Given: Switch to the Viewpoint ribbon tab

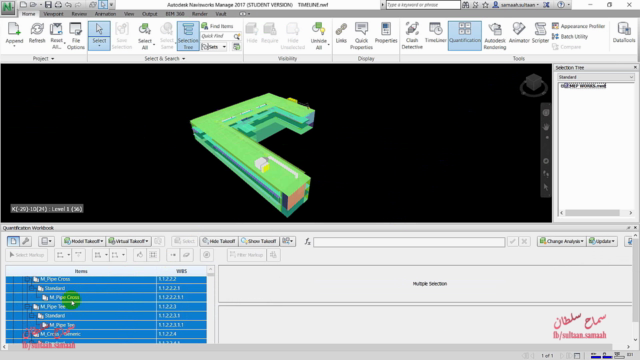Looking at the screenshot, I should [x=53, y=14].
